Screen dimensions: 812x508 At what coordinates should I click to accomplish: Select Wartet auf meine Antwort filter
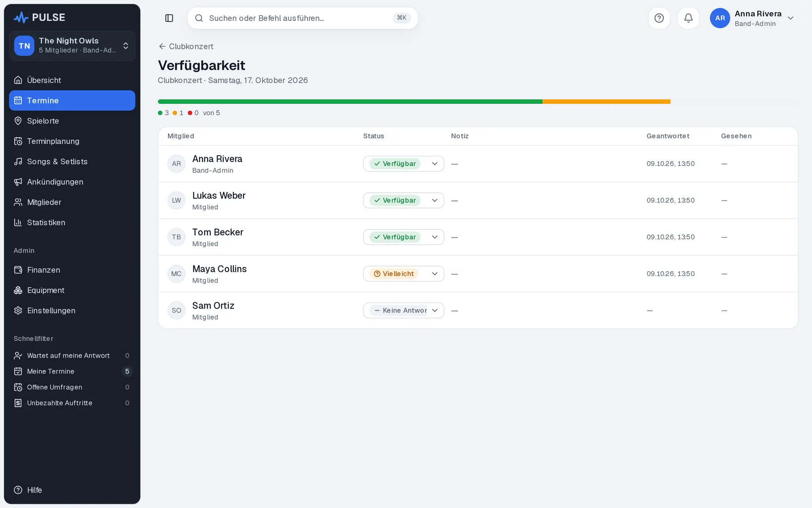72,355
